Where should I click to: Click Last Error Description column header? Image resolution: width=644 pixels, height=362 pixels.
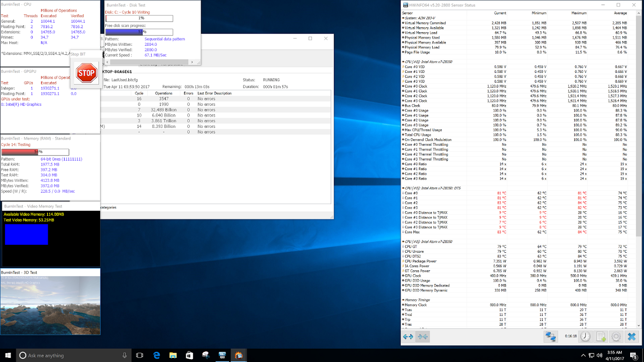(215, 93)
